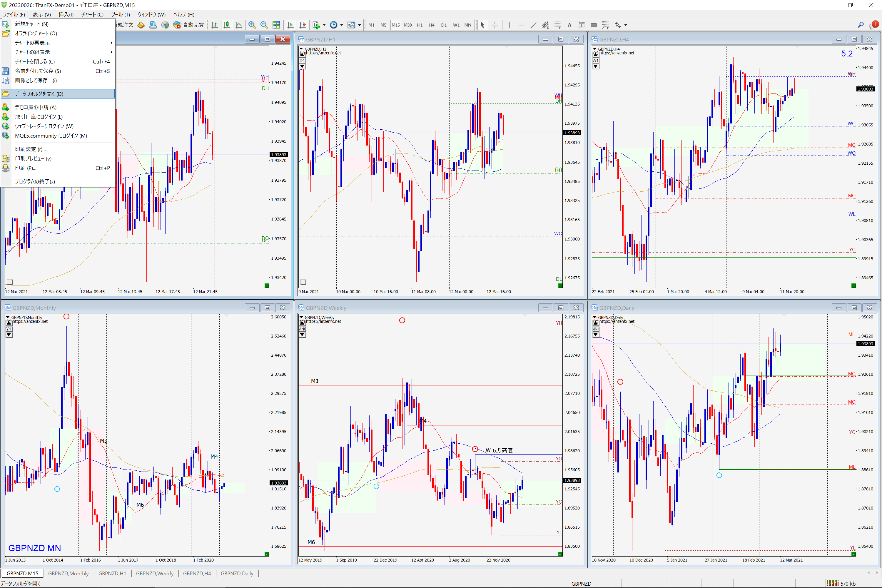
Task: Select the trendline drawing tool
Action: 533,25
